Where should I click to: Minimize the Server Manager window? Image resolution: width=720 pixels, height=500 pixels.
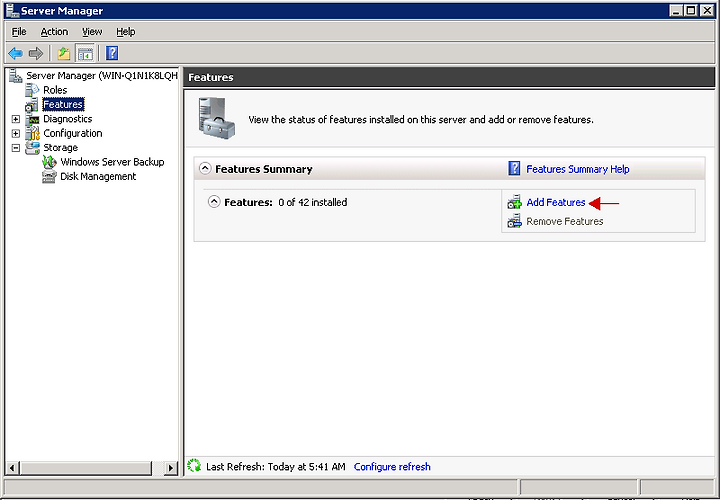[x=675, y=11]
